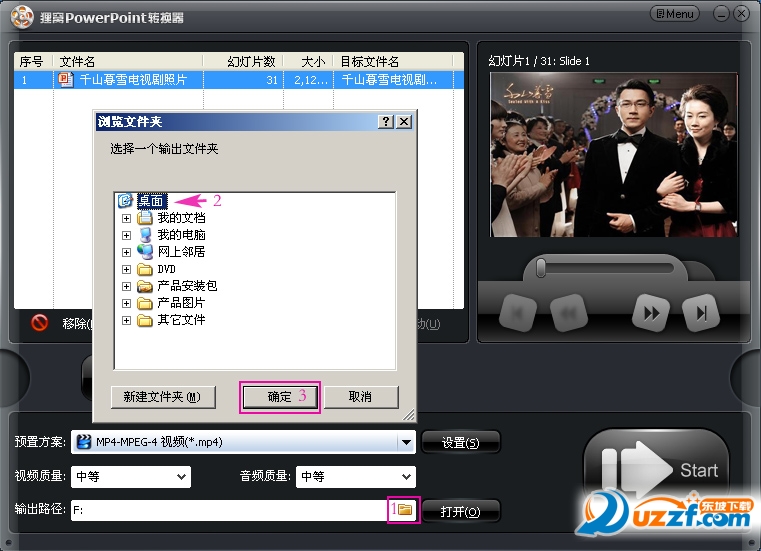Click the 输出路径 input field showing F:
Screen dimensions: 761x551
tap(229, 510)
